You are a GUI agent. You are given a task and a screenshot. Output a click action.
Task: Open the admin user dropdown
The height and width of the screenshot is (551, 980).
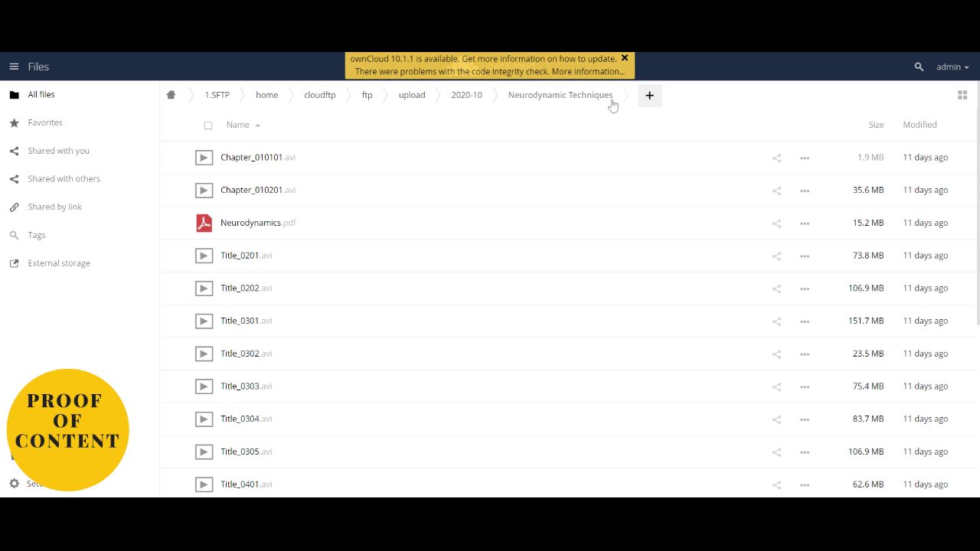click(x=952, y=67)
